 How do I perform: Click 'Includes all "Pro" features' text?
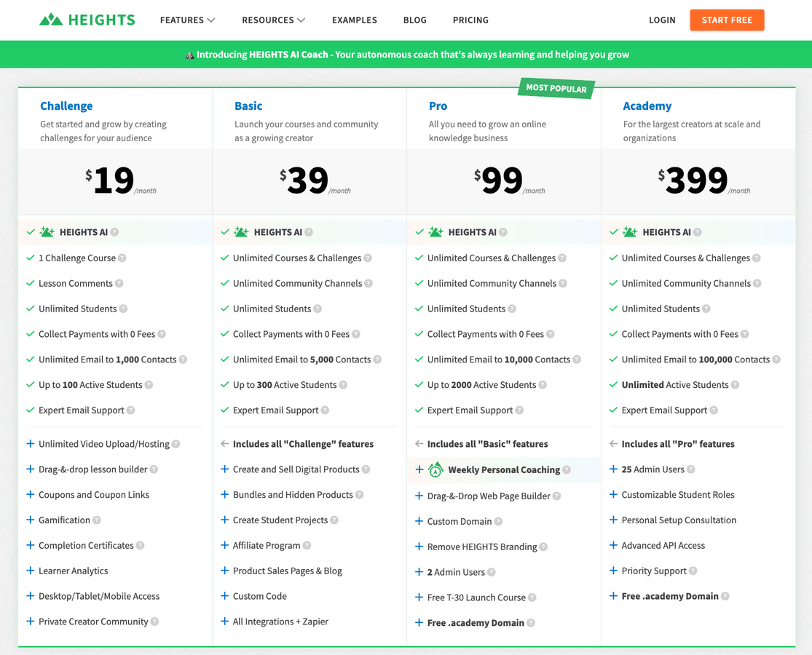[x=678, y=444]
